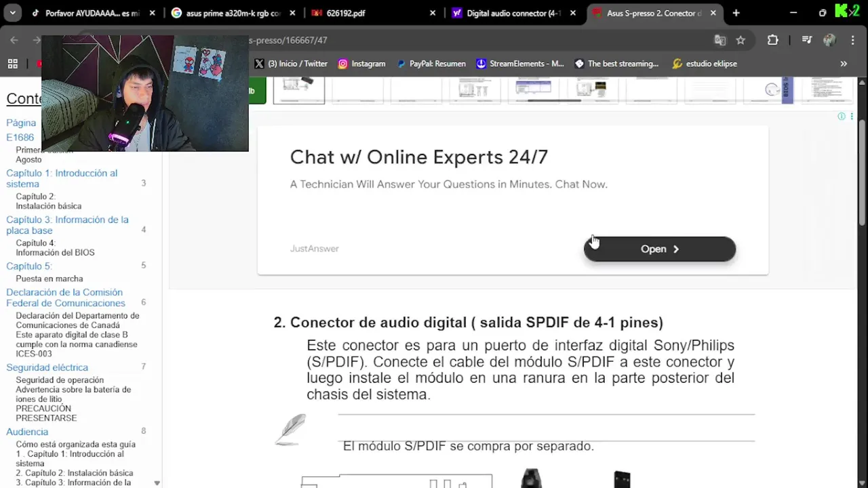Viewport: 868px width, 488px height.
Task: Click the translate page icon in address bar
Action: point(720,40)
